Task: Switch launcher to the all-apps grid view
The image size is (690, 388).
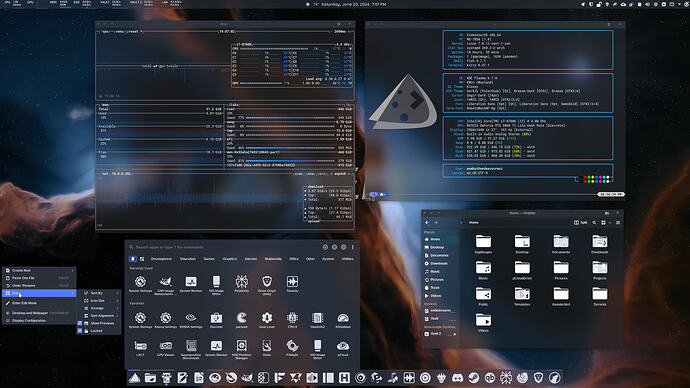Action: pyautogui.click(x=142, y=259)
